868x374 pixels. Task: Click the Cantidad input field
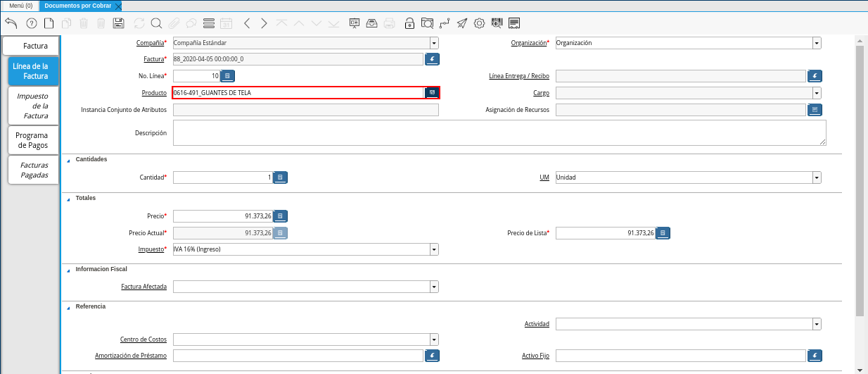tap(222, 177)
